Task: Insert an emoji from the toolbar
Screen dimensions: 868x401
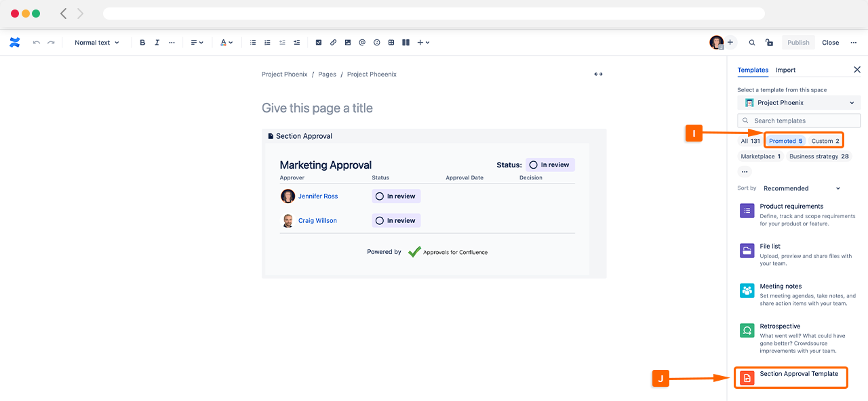Action: (x=376, y=43)
